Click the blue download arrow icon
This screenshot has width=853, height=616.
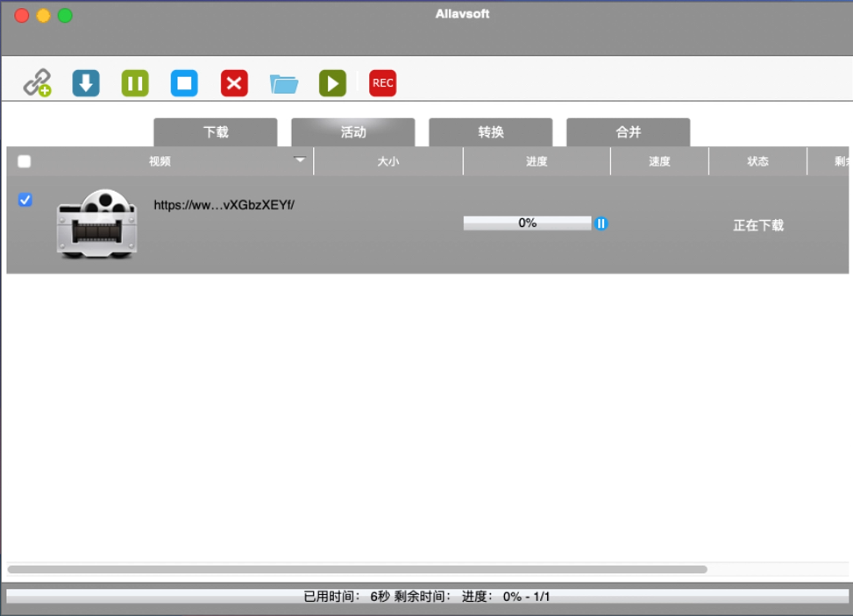[x=86, y=83]
